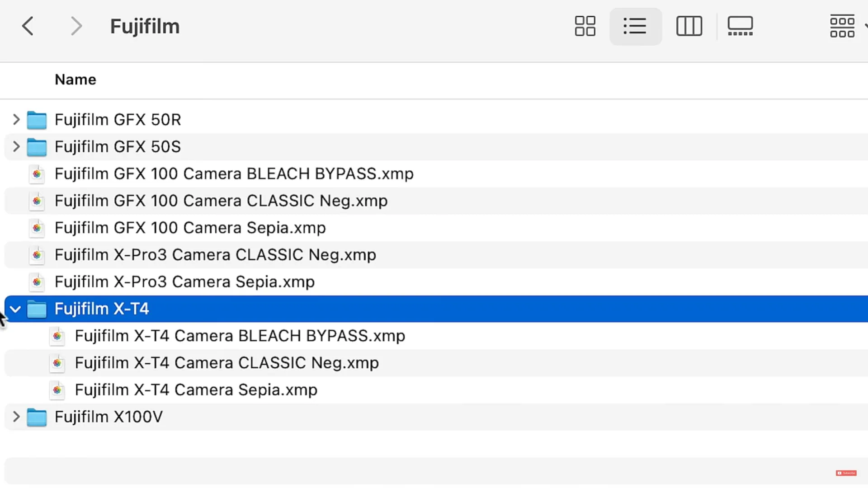Click the X-Pro3 CLASSIC Neg file icon
Image resolution: width=868 pixels, height=488 pixels.
point(37,255)
